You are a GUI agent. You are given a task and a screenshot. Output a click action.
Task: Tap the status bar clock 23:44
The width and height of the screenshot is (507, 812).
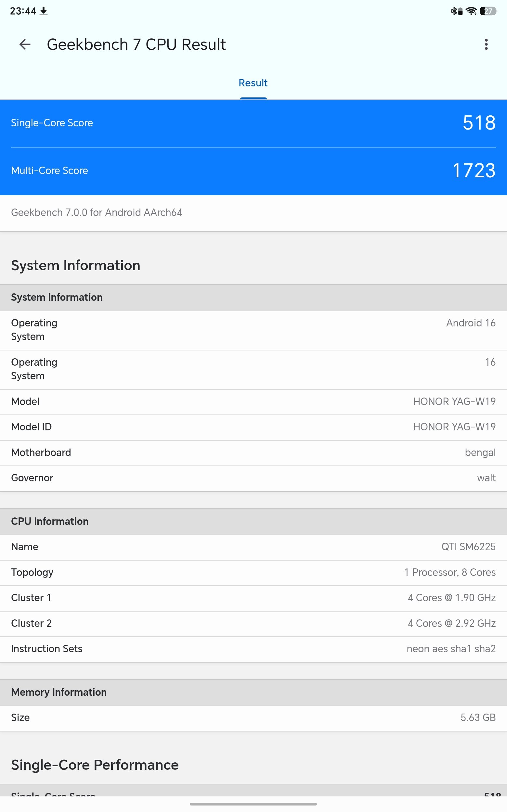tap(23, 11)
